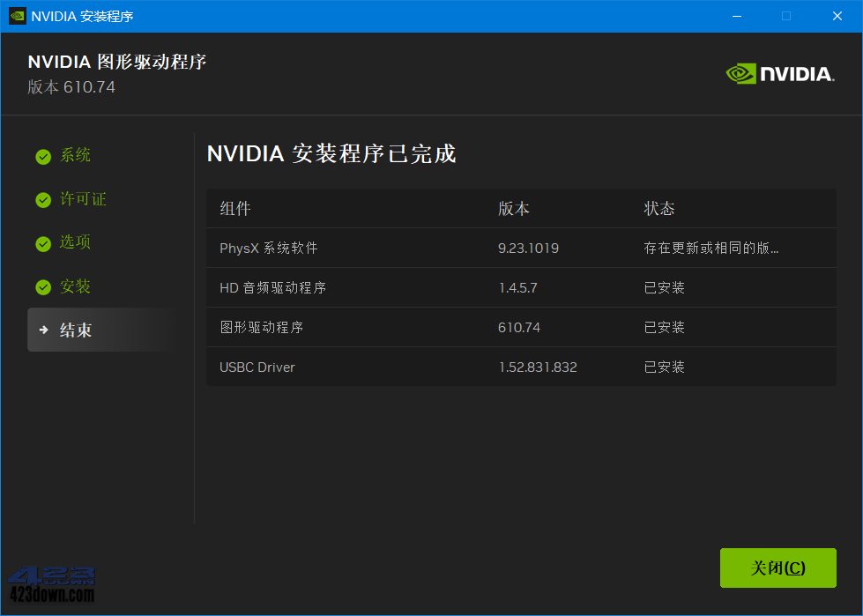Click the version 610.74 in the table
The image size is (863, 616).
(519, 327)
